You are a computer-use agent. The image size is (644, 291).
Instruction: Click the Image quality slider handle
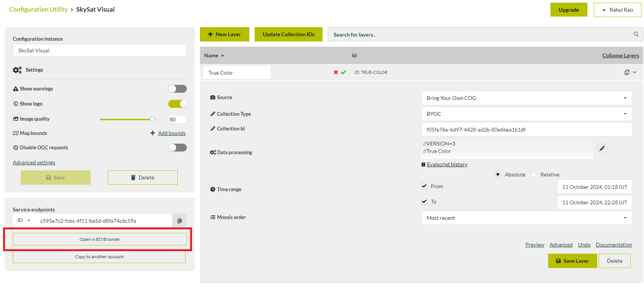coord(152,119)
